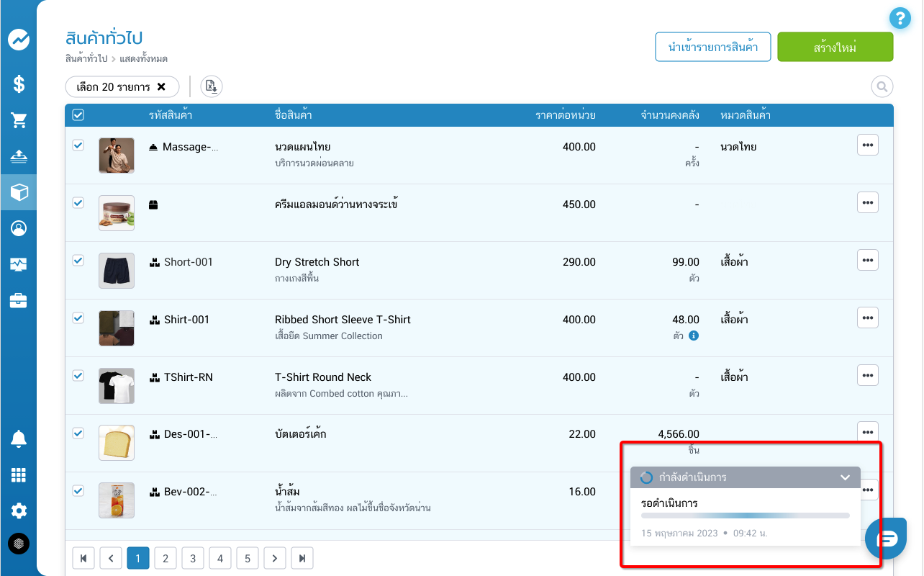Open the three-dot menu for นวดแผนไทย

click(x=867, y=145)
